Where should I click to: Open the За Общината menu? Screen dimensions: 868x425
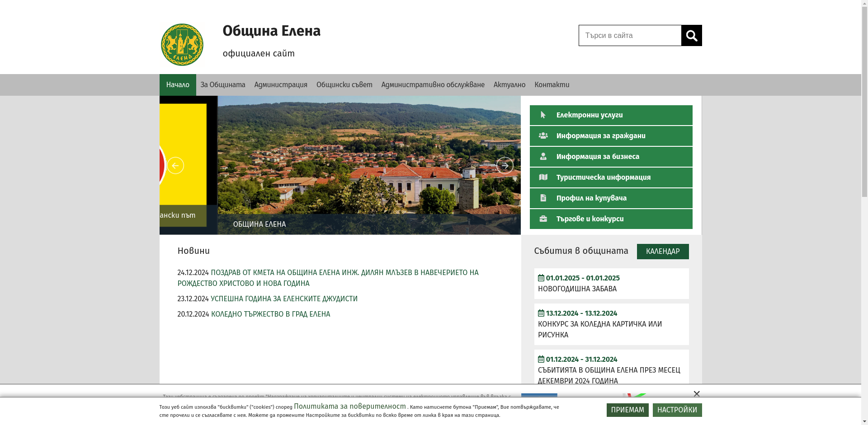click(x=223, y=85)
